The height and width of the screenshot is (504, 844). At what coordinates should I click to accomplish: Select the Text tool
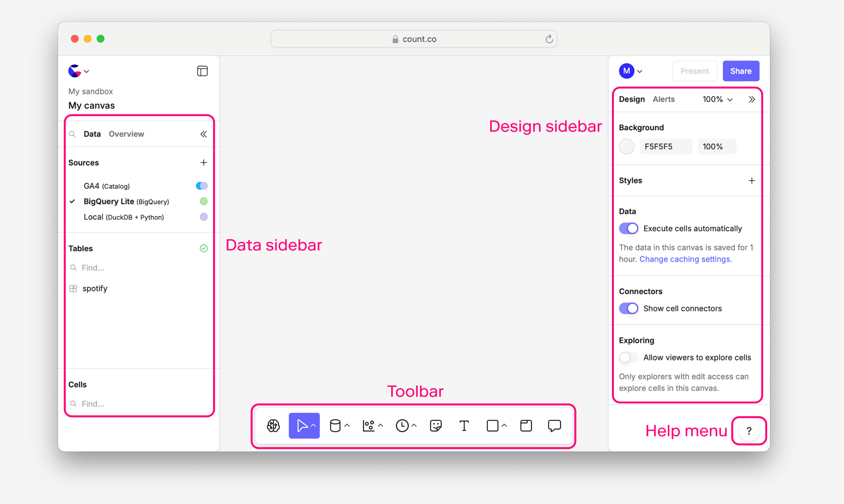[464, 426]
